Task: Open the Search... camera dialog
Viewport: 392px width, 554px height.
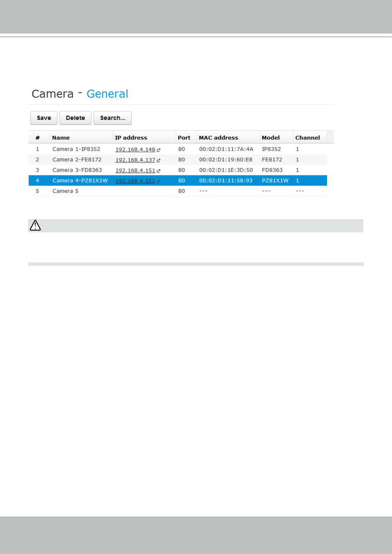Action: click(113, 118)
